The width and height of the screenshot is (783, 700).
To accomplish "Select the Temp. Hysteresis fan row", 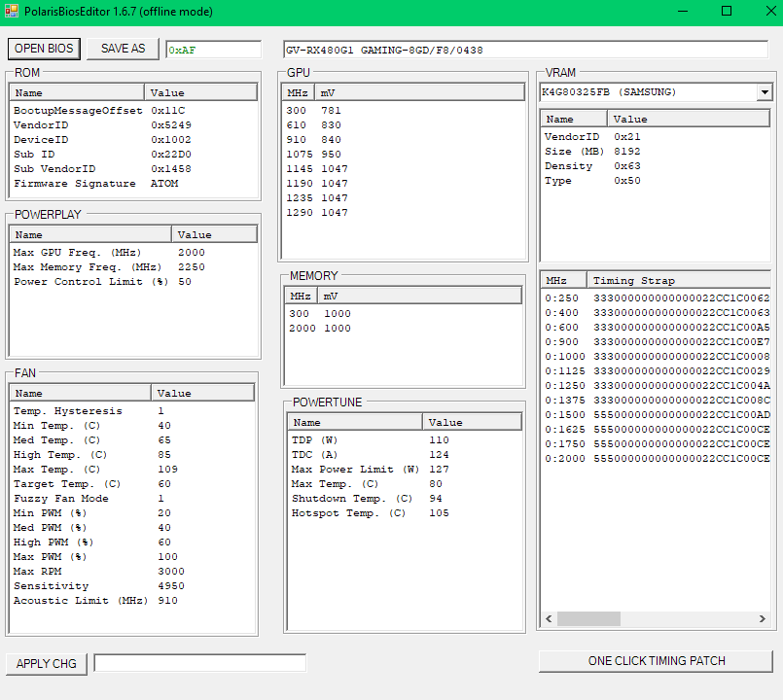I will coord(132,411).
